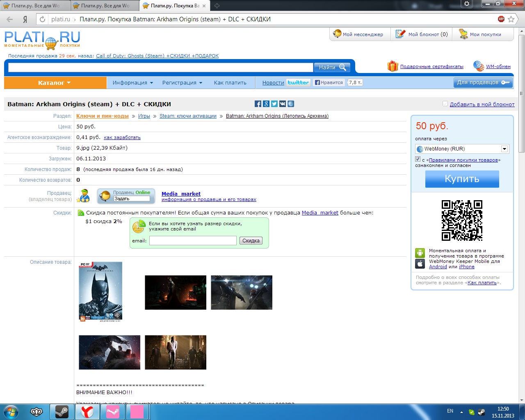Image resolution: width=525 pixels, height=420 pixels.
Task: Expand the Каталог dropdown menu
Action: [55, 83]
